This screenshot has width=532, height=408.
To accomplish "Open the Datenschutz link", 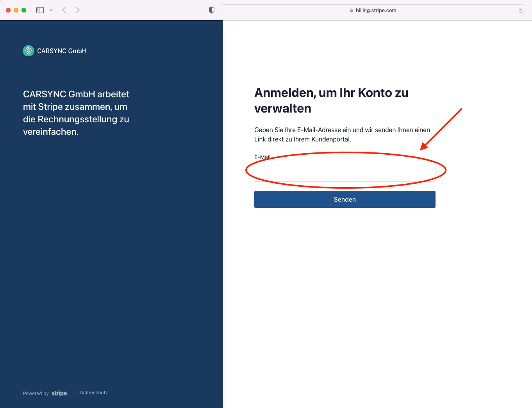I will tap(94, 393).
